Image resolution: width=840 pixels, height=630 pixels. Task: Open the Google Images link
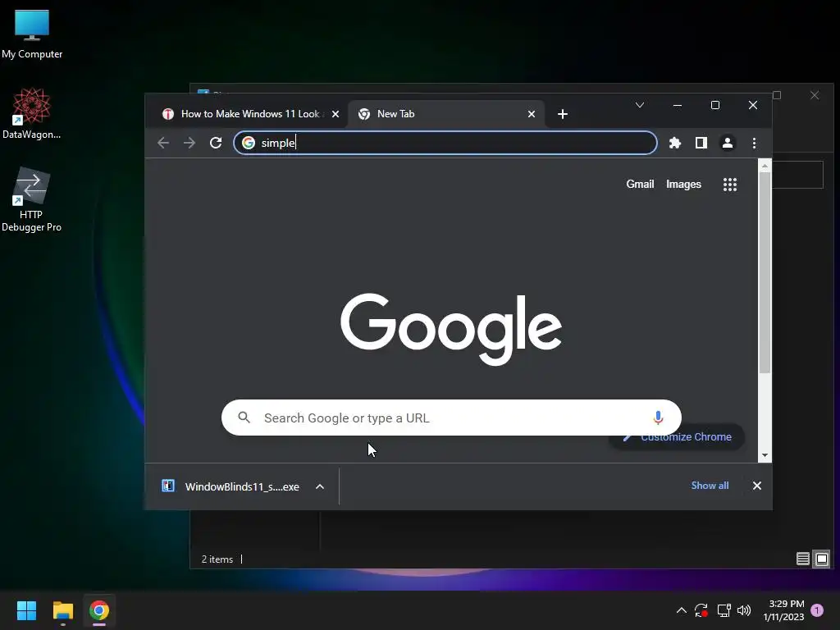(x=683, y=185)
